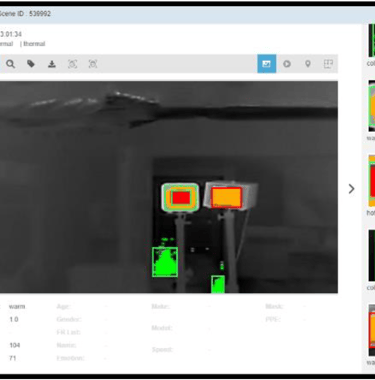Click the download icon in the toolbar
This screenshot has width=375, height=380.
click(52, 64)
